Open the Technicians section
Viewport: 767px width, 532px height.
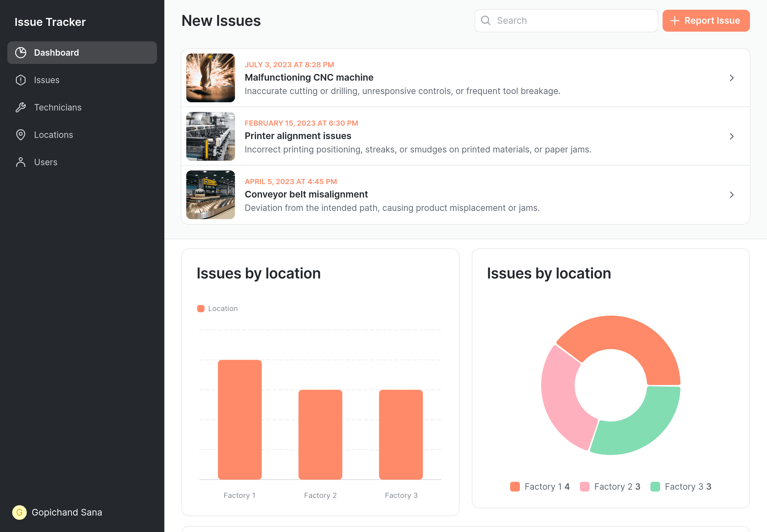tap(82, 107)
